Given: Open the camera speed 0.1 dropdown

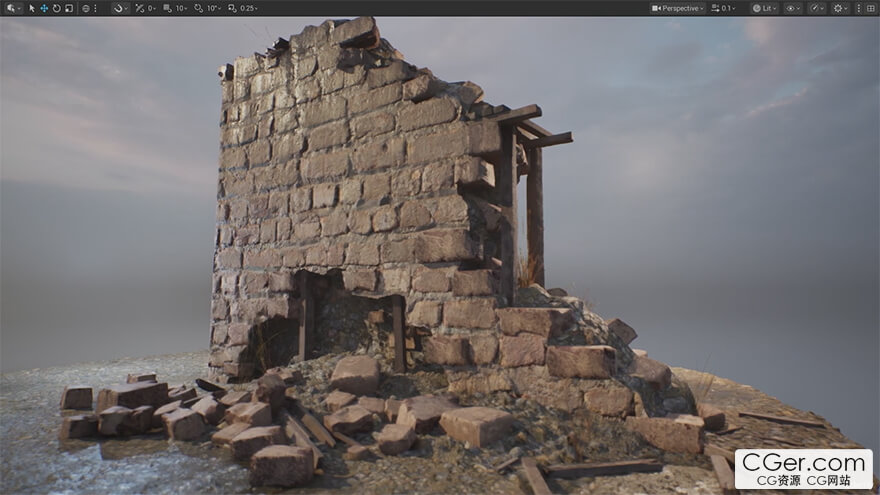Looking at the screenshot, I should coord(724,8).
